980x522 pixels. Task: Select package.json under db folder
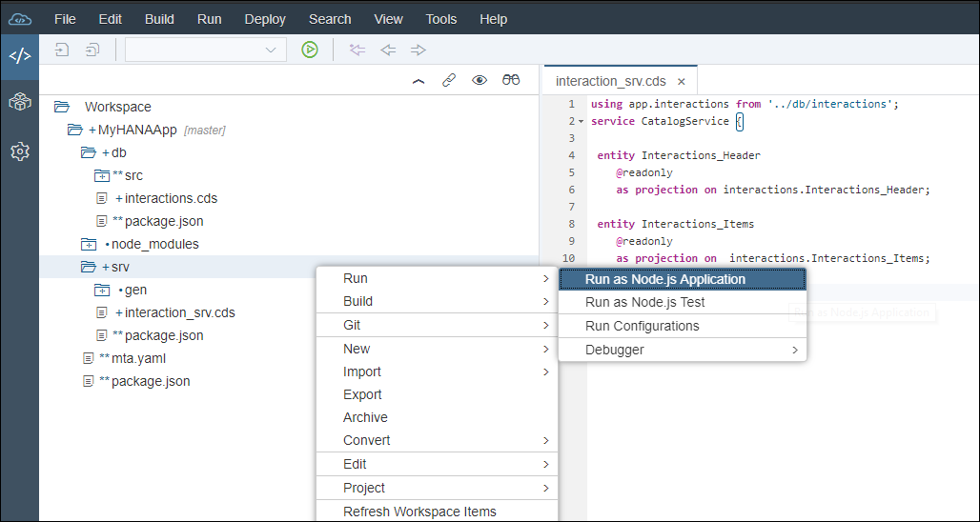pos(164,221)
